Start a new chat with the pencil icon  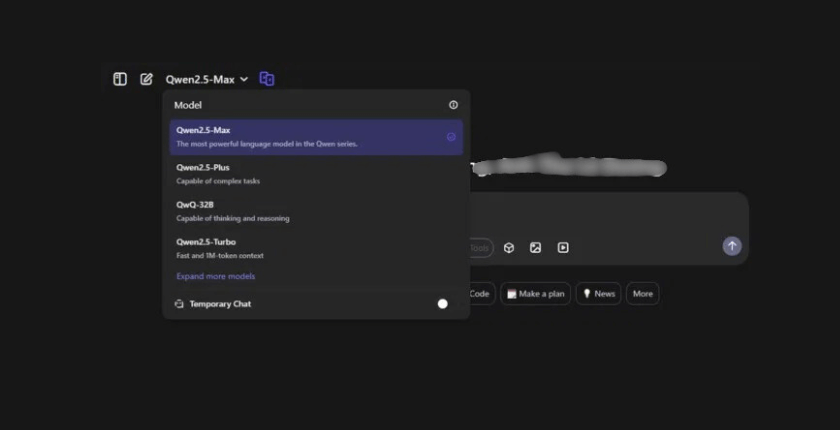(x=147, y=79)
